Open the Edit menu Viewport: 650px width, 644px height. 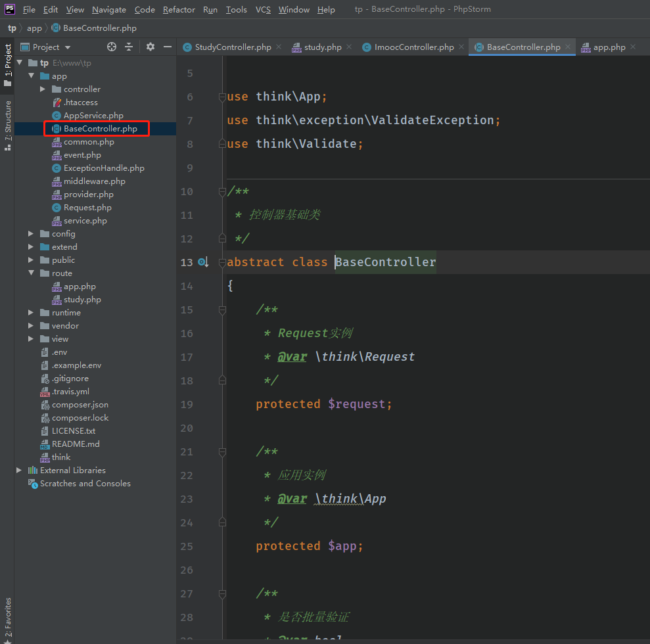51,10
